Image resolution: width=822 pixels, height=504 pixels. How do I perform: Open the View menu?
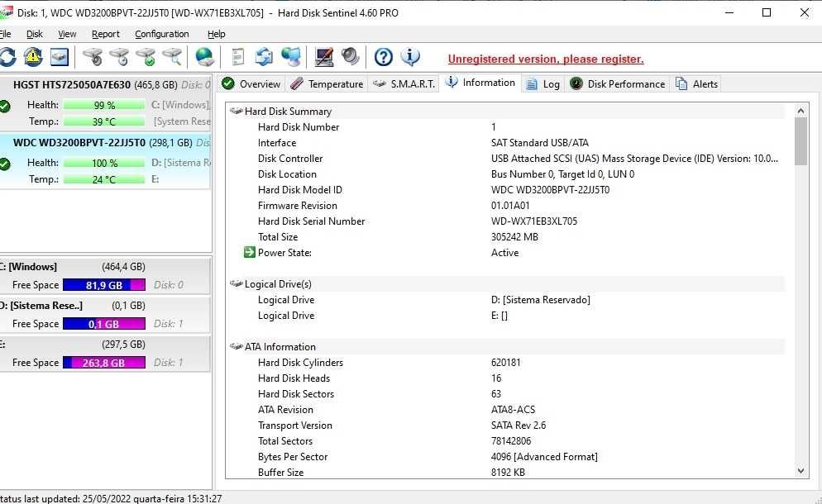[67, 34]
